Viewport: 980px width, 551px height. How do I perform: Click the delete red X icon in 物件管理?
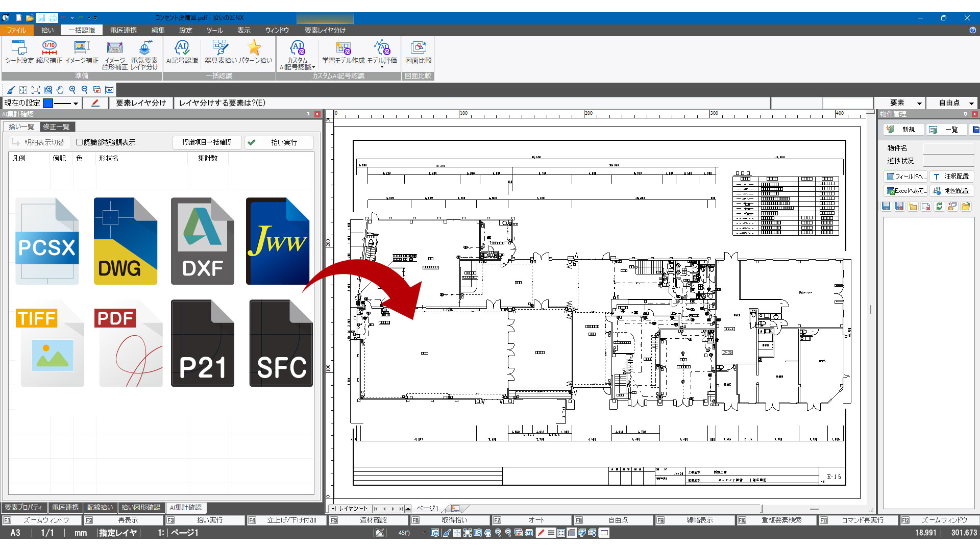point(926,206)
